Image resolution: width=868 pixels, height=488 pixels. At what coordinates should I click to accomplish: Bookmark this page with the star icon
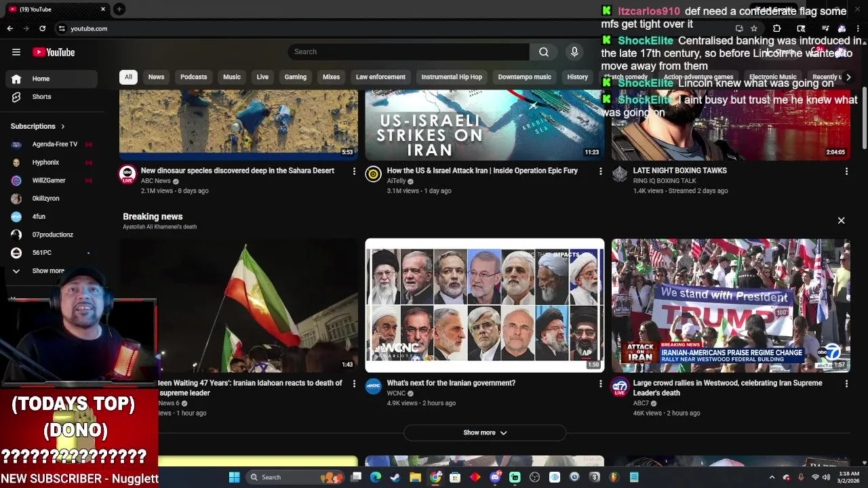[753, 28]
